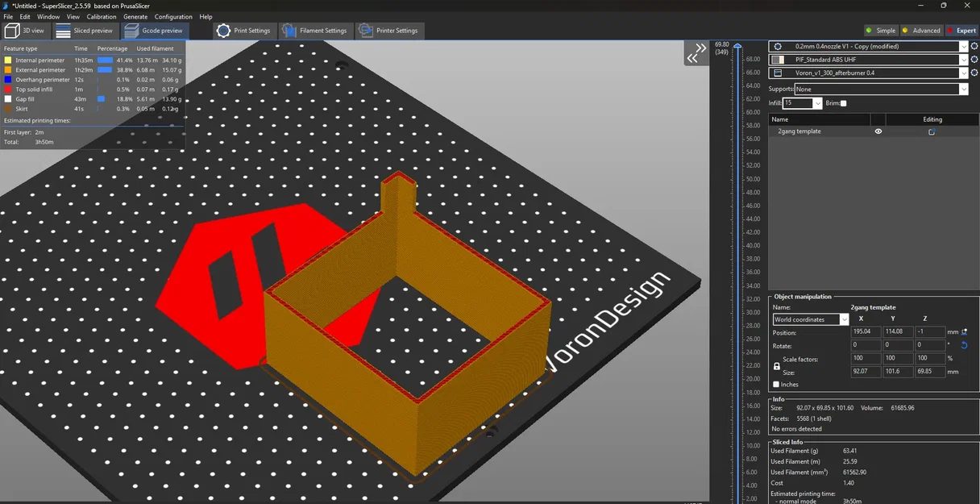Click the filament color swatch in filament combo
This screenshot has width=980, height=504.
(x=778, y=60)
